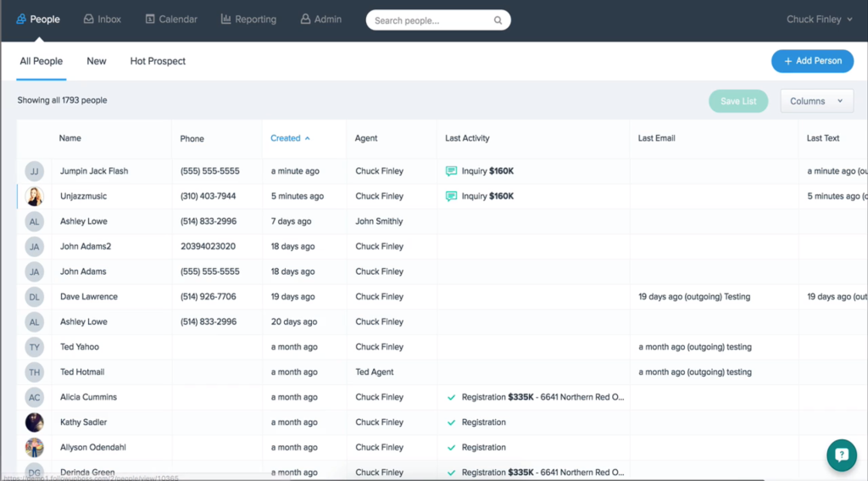This screenshot has height=481, width=868.
Task: Open the People section icon
Action: click(x=21, y=20)
